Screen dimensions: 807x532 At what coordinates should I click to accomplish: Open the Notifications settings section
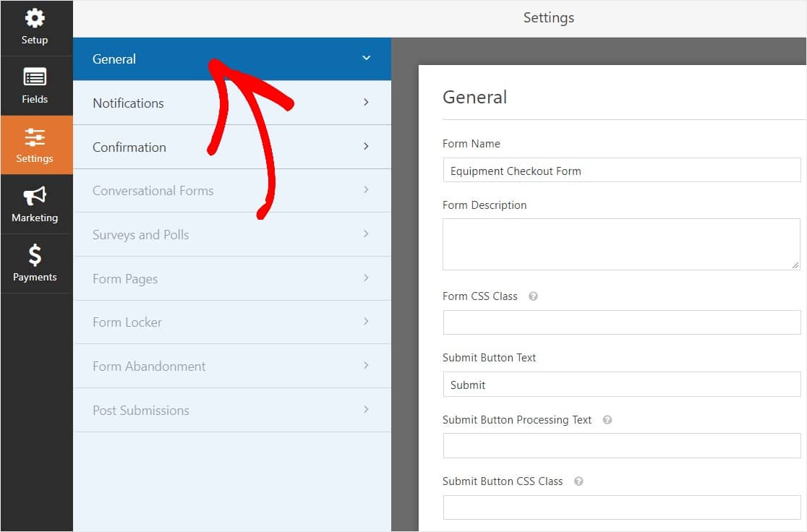[x=232, y=103]
